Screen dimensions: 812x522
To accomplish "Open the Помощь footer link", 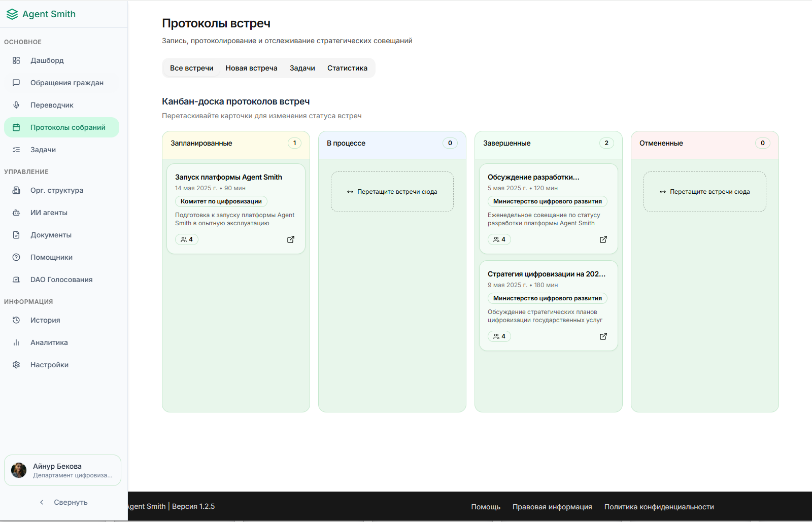I will click(485, 507).
